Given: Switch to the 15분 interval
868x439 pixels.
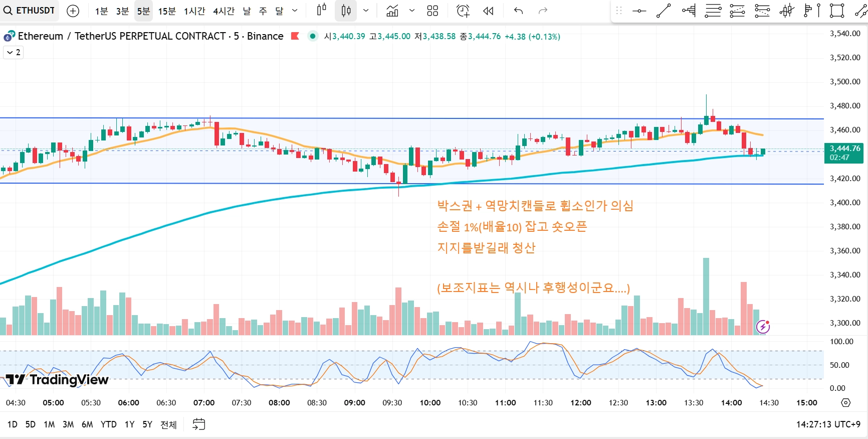Looking at the screenshot, I should (x=167, y=11).
